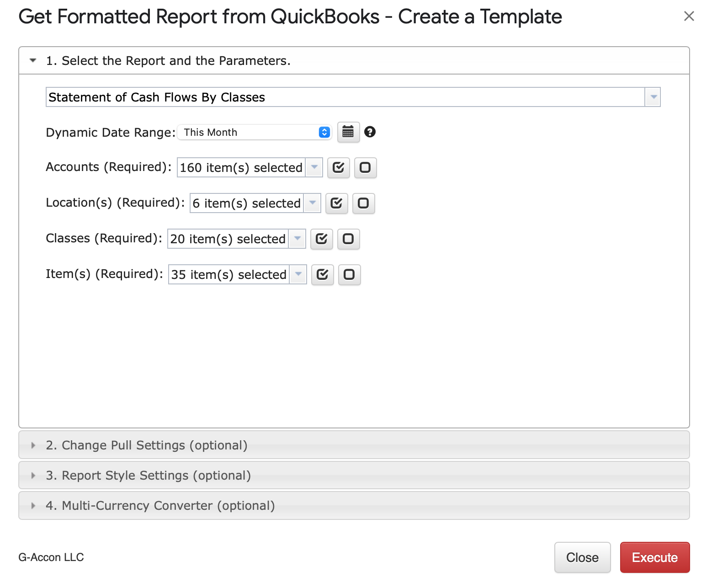Click the help question mark icon
The width and height of the screenshot is (712, 588).
tap(370, 132)
